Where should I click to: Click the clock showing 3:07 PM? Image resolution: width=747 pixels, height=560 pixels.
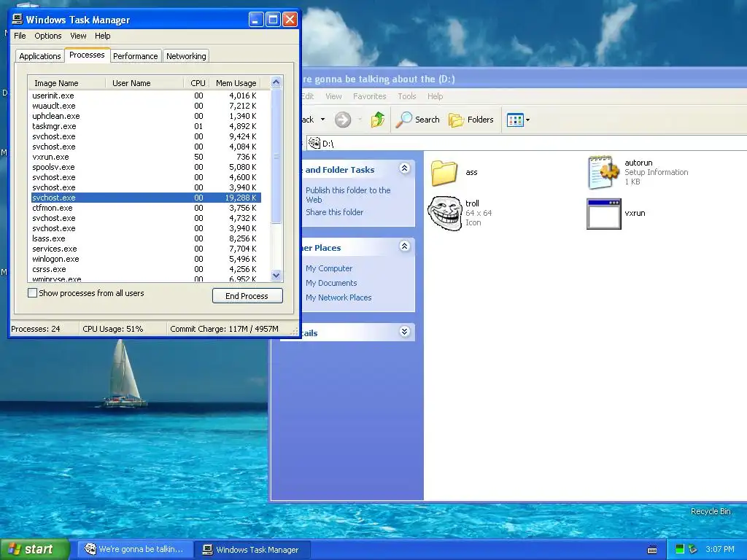coord(719,549)
